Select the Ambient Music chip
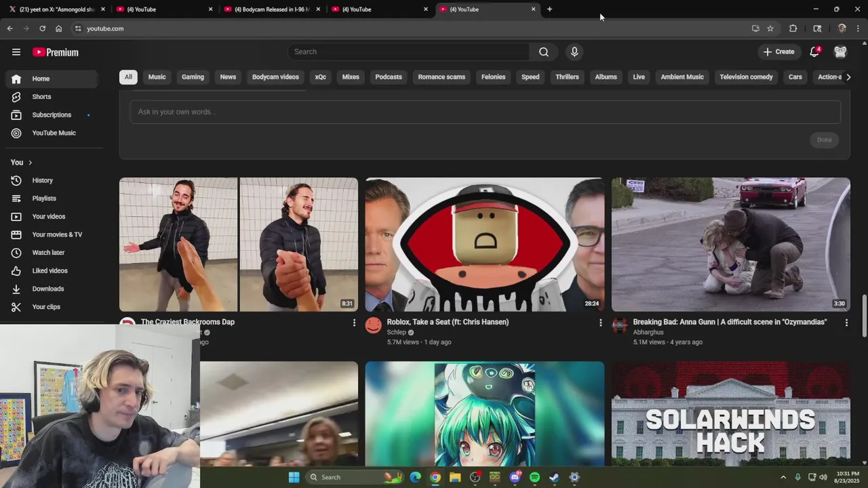Viewport: 868px width, 488px height. click(x=682, y=77)
